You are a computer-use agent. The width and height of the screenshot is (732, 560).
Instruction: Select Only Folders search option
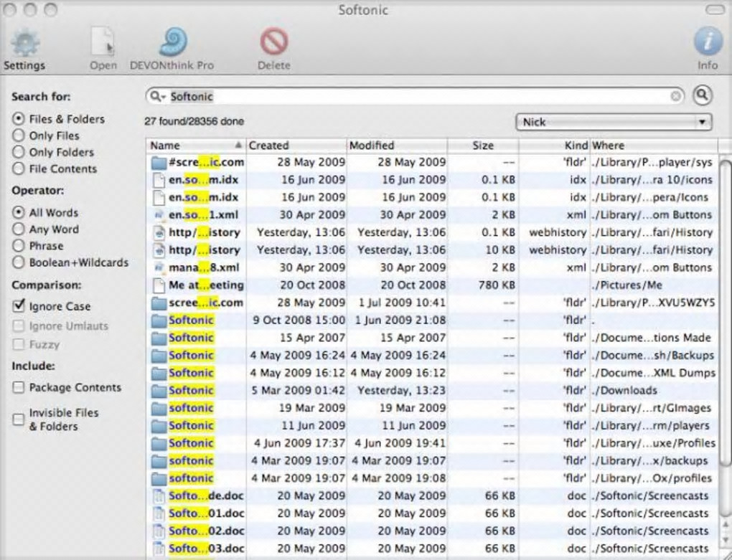18,152
